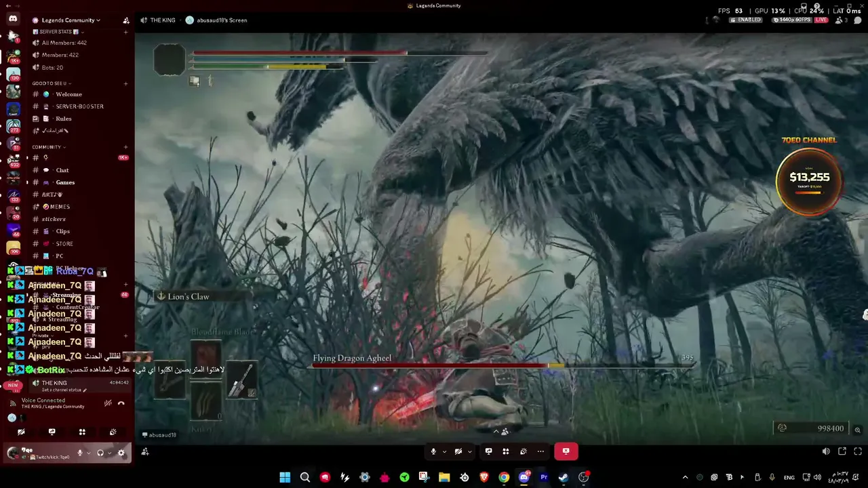This screenshot has width=868, height=488.
Task: Open voice connection signal details icon
Action: point(12,403)
